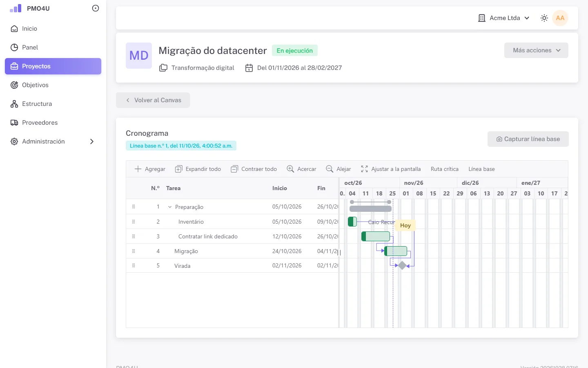Click the Migração task Gantt bar
This screenshot has width=588, height=368.
click(x=396, y=251)
